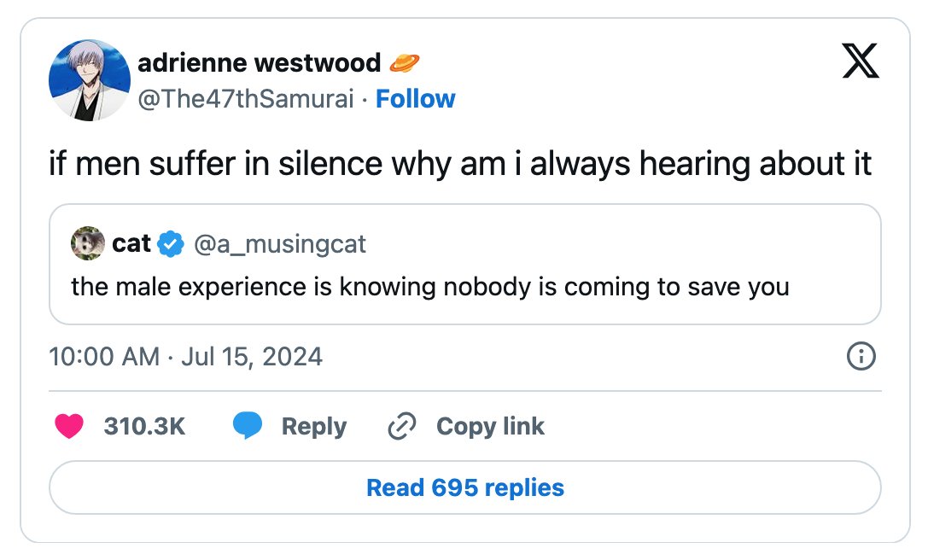928x560 pixels.
Task: Open the info circle icon
Action: (x=861, y=356)
